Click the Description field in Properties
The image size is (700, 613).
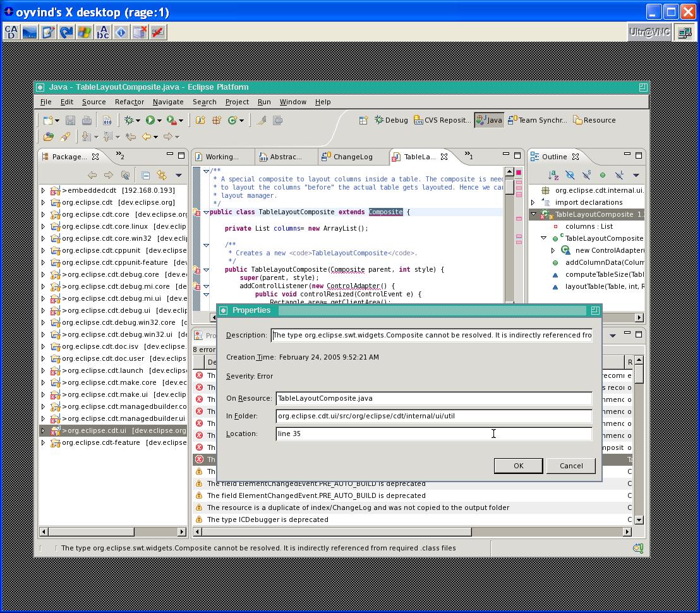[431, 336]
